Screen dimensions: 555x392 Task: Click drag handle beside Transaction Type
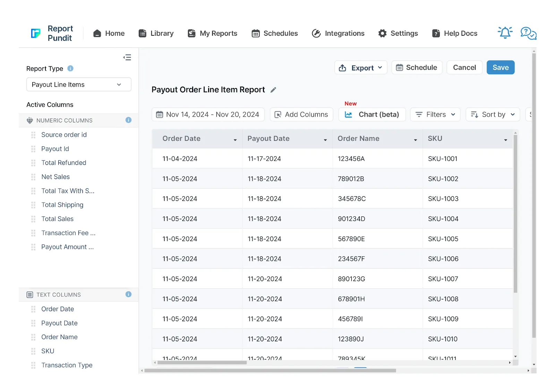click(33, 365)
